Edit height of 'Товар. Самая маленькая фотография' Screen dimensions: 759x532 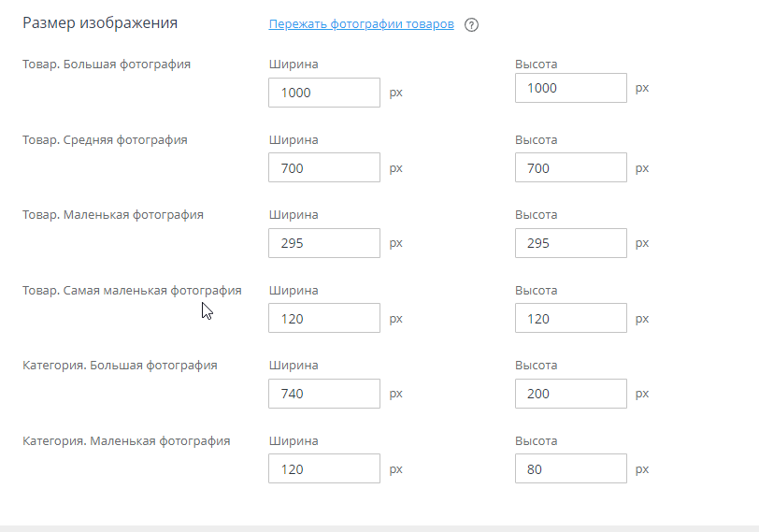pyautogui.click(x=571, y=318)
